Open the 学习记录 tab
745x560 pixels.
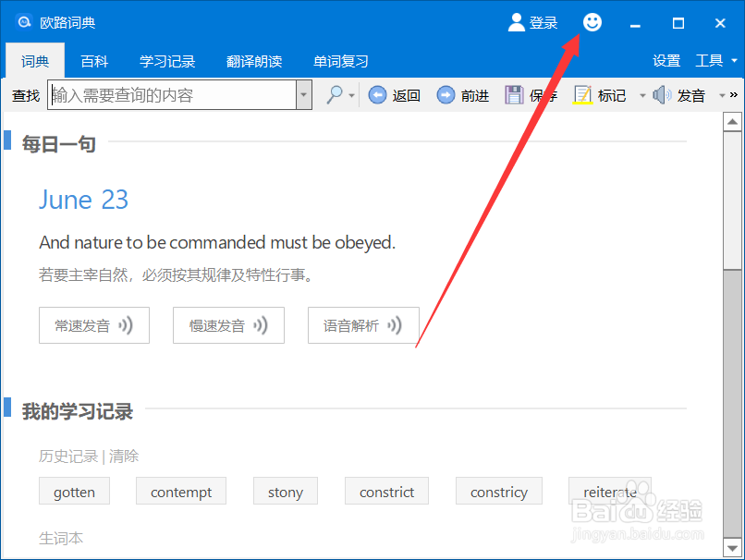click(167, 61)
